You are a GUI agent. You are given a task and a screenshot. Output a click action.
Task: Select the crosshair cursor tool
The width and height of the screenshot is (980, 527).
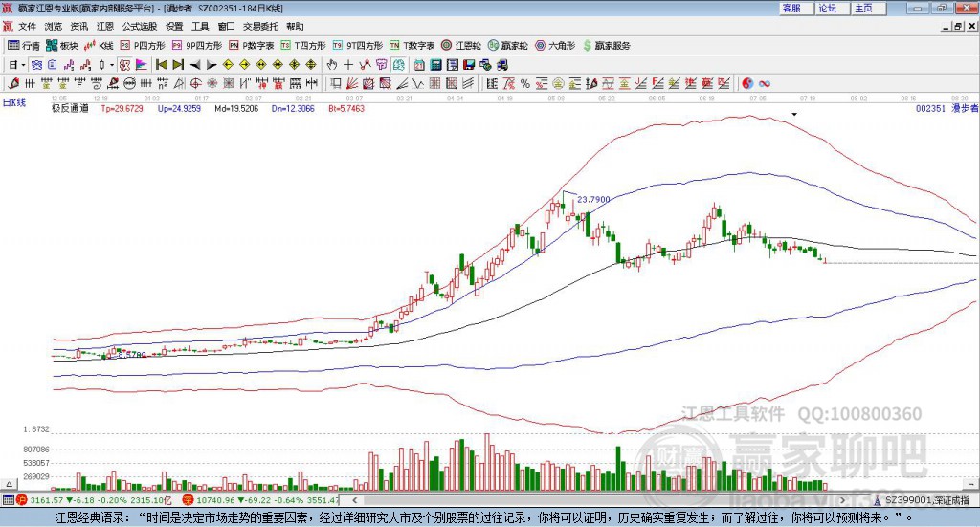(x=348, y=65)
